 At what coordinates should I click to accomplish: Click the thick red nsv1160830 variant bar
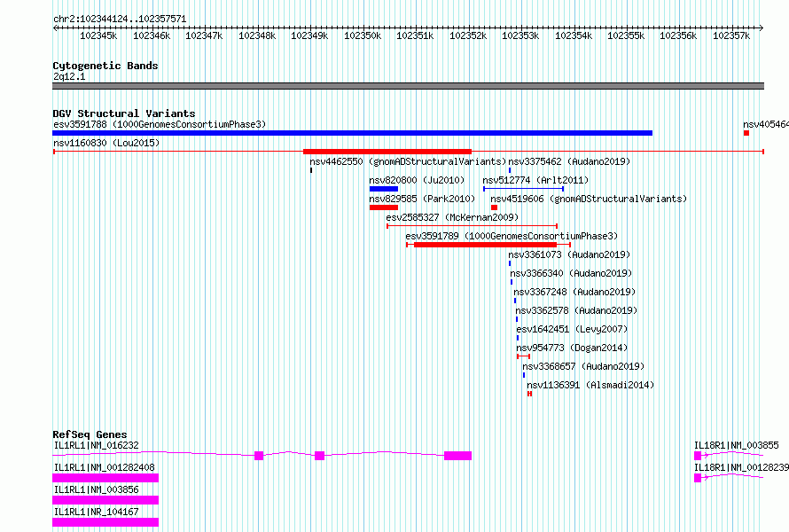(x=387, y=152)
